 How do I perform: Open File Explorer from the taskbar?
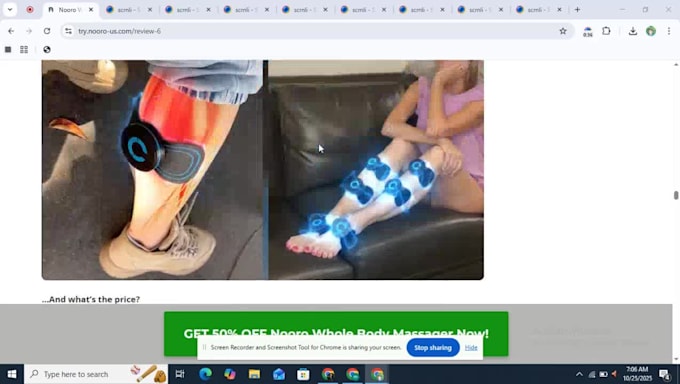tap(254, 374)
